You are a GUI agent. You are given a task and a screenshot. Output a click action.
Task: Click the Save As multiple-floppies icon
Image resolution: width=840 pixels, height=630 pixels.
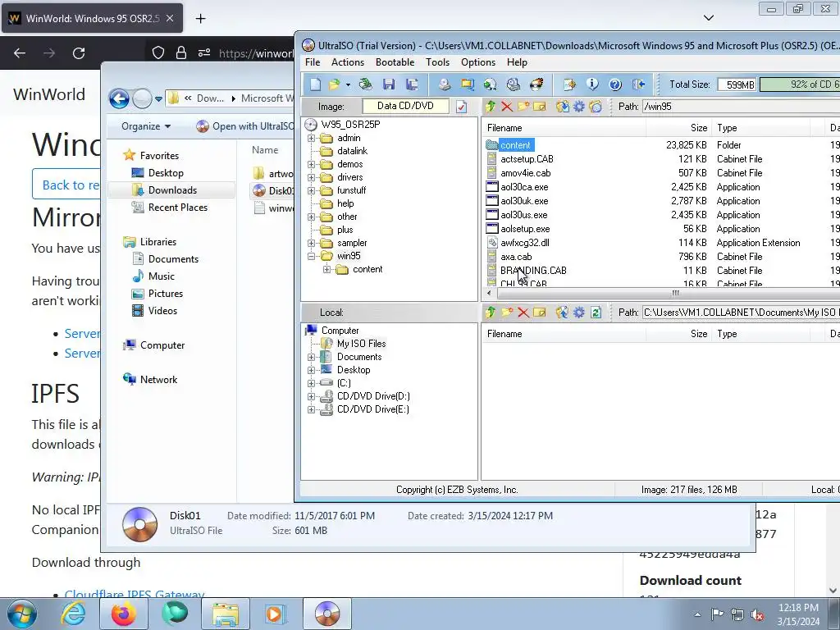click(412, 84)
